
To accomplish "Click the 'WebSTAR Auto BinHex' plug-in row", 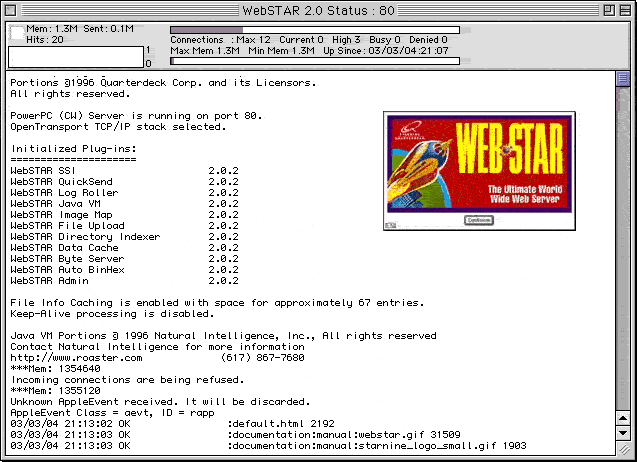I will click(124, 269).
